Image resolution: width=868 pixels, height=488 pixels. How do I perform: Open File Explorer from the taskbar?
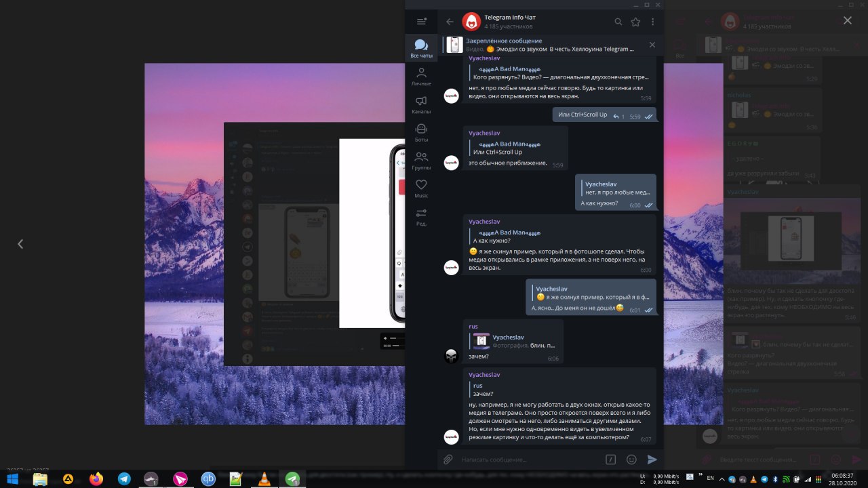(x=40, y=479)
